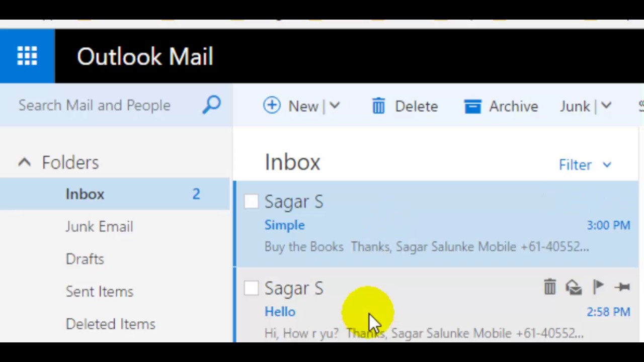The width and height of the screenshot is (644, 362).
Task: Flag the Hello email
Action: click(x=598, y=287)
